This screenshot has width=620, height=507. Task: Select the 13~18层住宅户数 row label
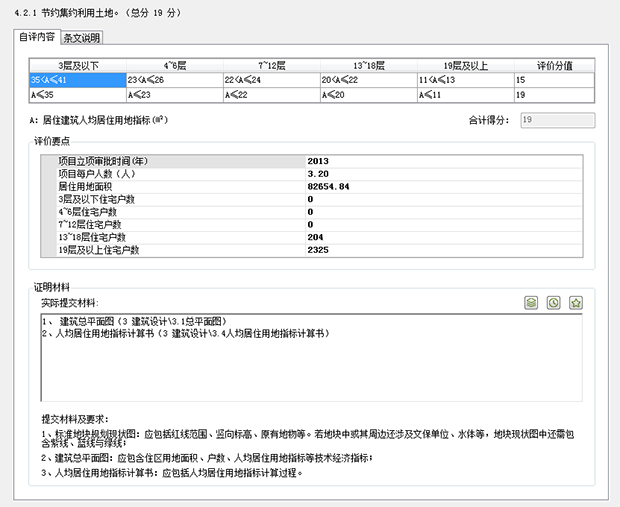[181, 237]
